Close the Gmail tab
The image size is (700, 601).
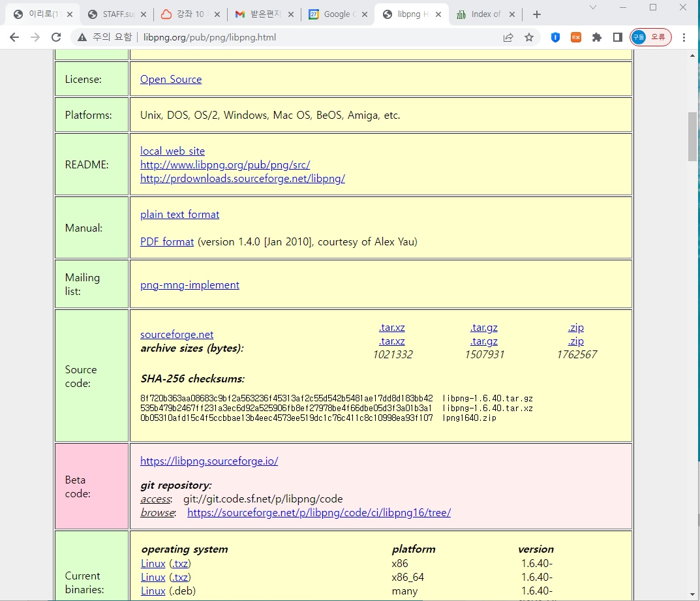pos(291,14)
